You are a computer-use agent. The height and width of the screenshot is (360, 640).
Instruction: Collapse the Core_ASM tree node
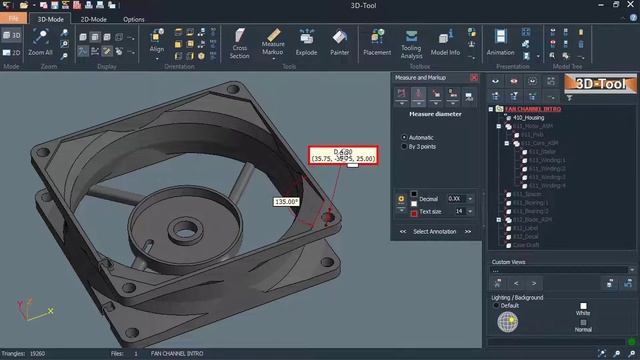pos(507,144)
